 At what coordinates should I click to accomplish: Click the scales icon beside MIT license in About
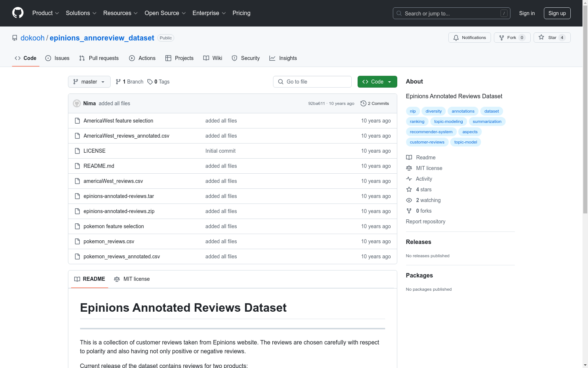click(409, 168)
